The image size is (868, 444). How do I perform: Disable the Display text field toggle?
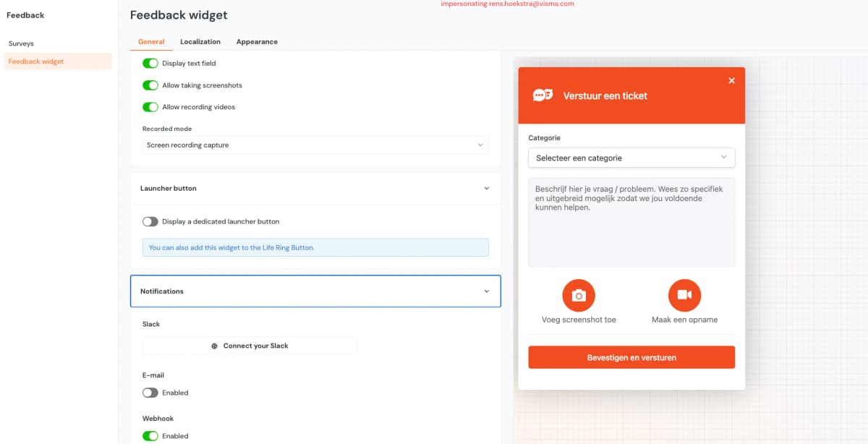coord(150,64)
